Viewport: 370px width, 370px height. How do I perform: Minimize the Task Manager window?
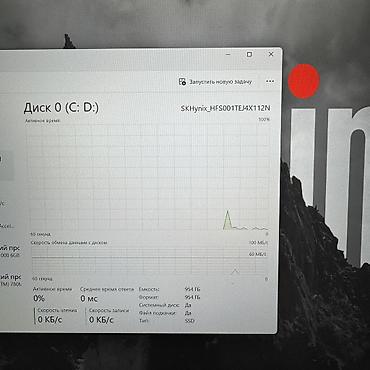228,54
